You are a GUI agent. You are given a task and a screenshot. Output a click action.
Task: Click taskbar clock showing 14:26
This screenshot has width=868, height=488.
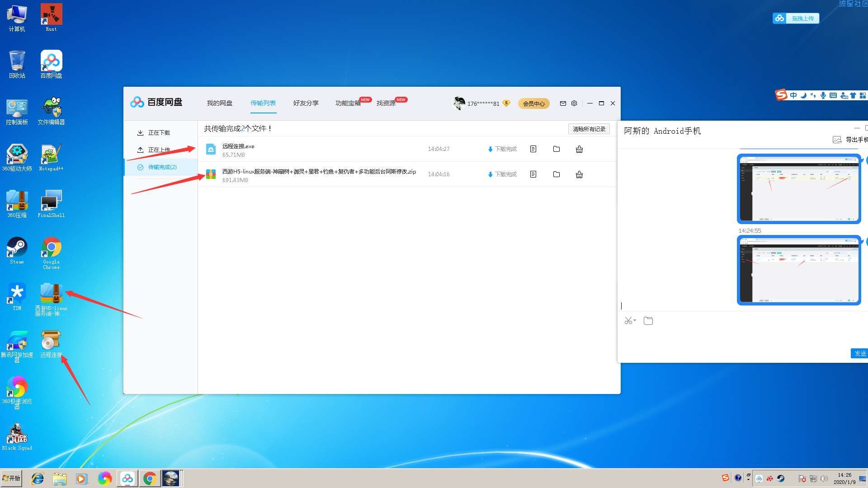point(844,479)
